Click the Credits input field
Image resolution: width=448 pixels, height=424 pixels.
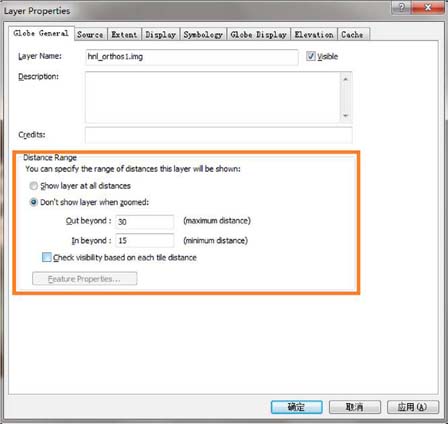218,135
